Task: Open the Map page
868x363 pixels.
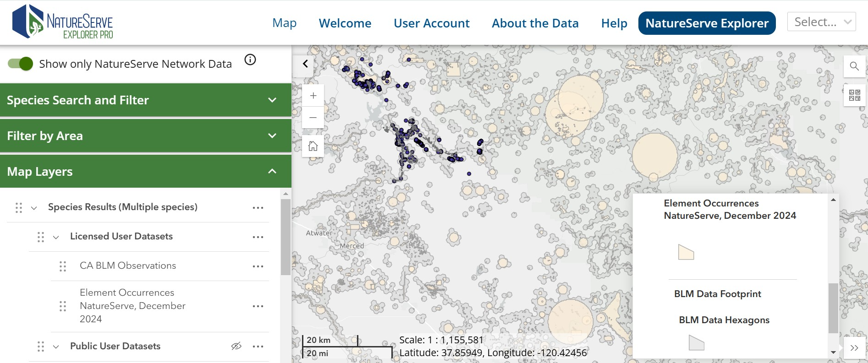Action: coord(285,23)
